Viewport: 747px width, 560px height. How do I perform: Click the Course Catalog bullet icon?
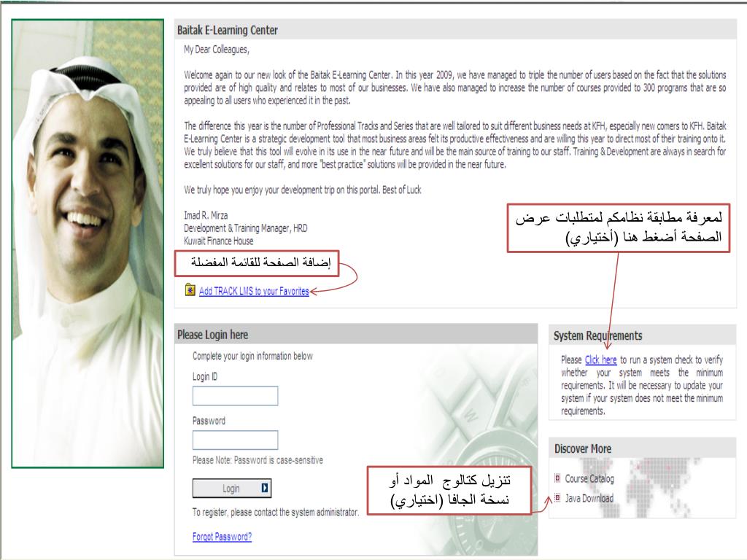[557, 478]
